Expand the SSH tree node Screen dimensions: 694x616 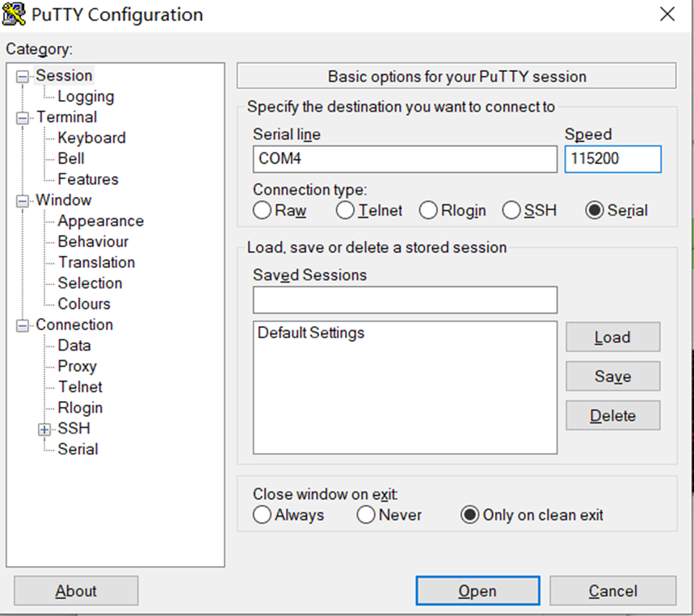coord(44,429)
